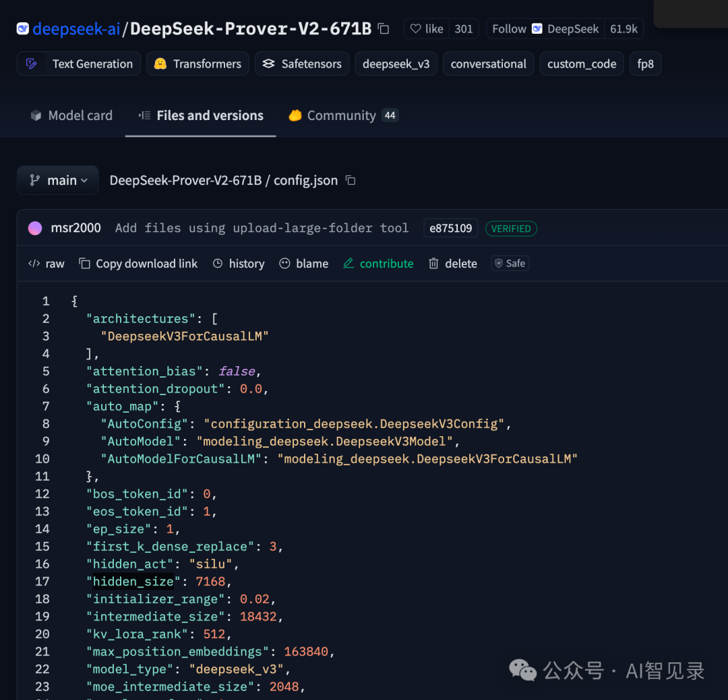Click the delete file option
The width and height of the screenshot is (728, 700).
click(x=453, y=264)
